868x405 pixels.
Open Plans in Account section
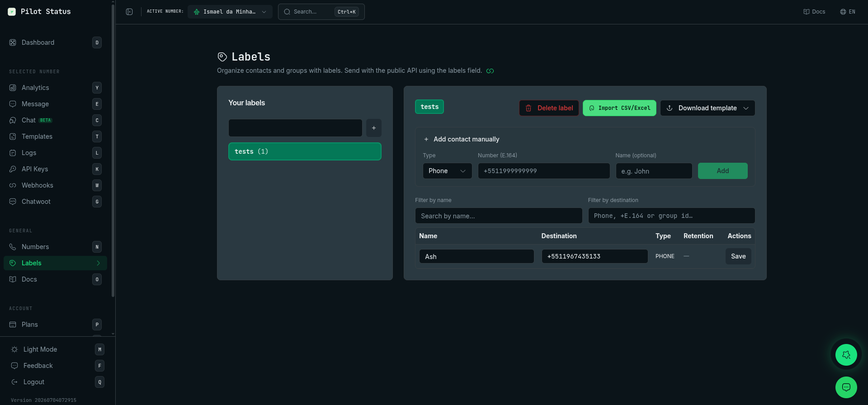point(55,325)
